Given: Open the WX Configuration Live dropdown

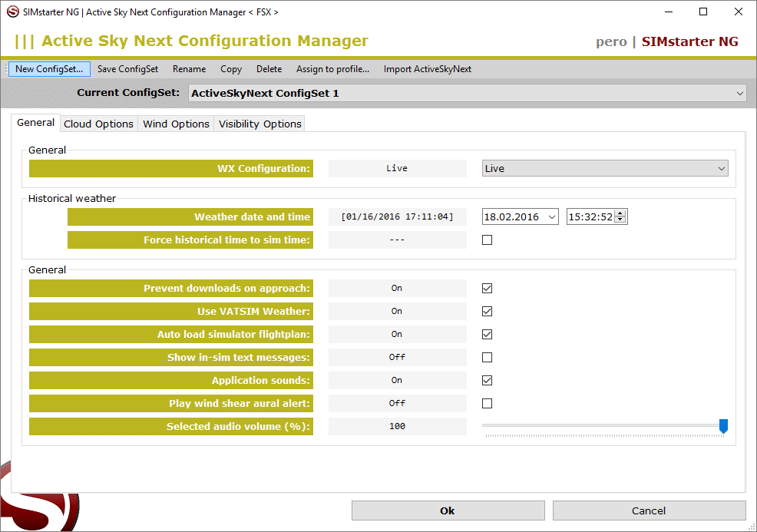Looking at the screenshot, I should coord(721,169).
